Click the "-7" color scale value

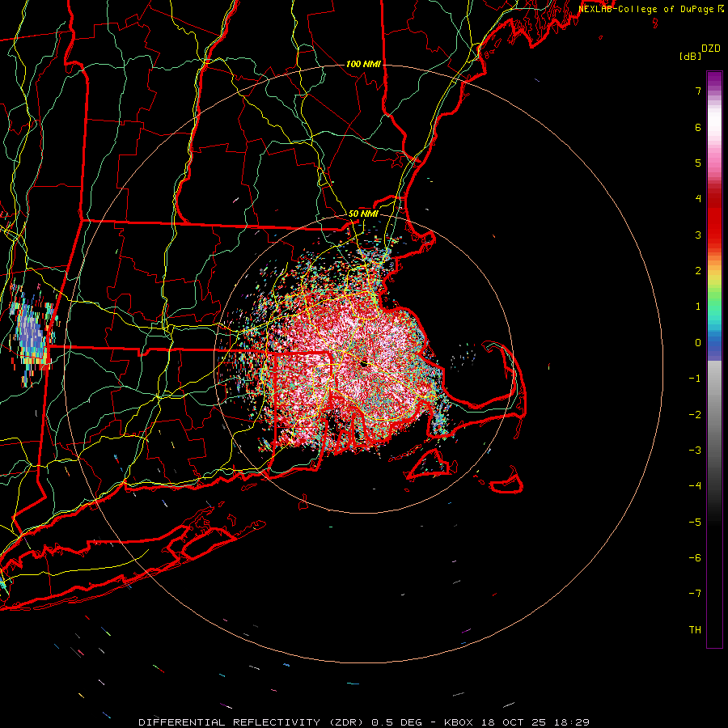[695, 594]
